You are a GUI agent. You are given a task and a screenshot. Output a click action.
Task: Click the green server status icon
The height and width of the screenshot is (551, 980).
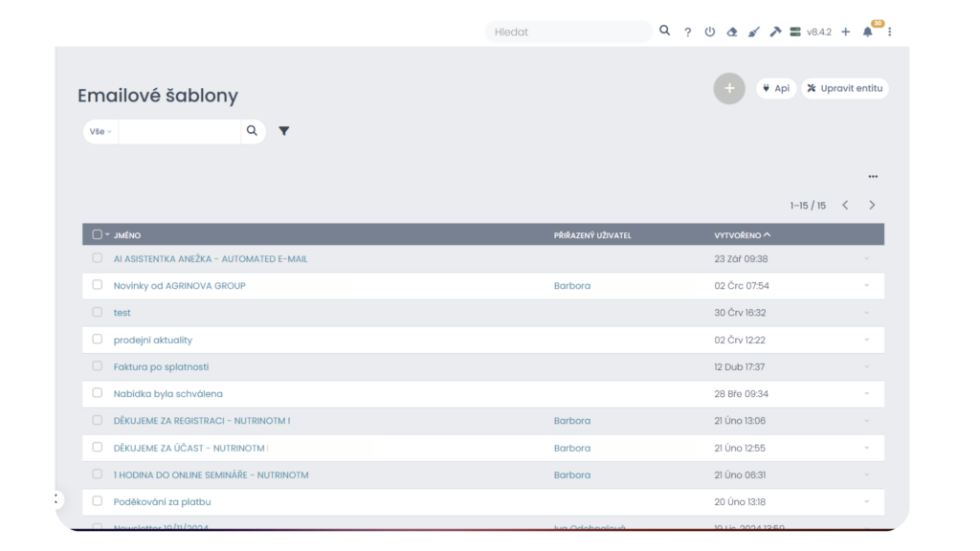point(794,32)
